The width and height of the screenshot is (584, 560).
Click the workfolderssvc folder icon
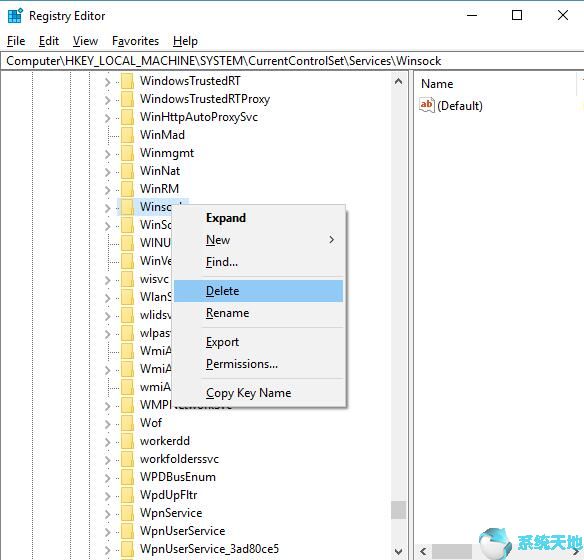point(127,459)
